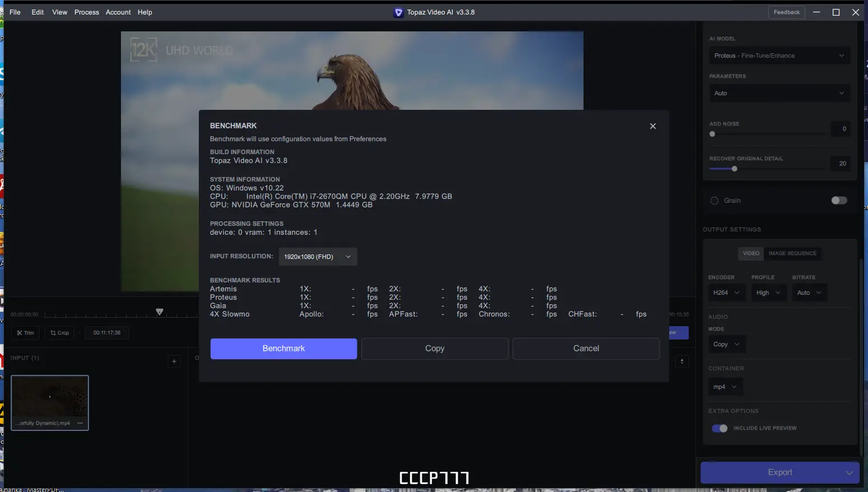Click the timeline playhead marker
This screenshot has width=868, height=492.
pos(160,312)
